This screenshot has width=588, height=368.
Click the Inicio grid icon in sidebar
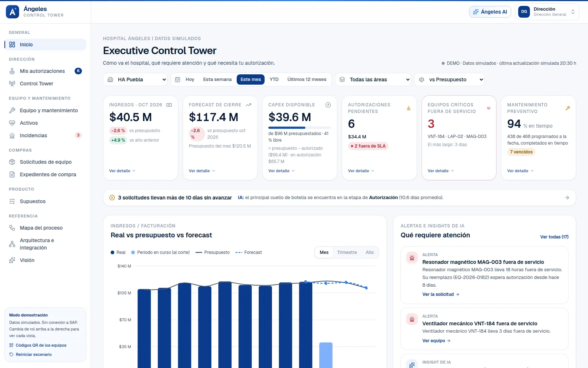[x=12, y=45]
